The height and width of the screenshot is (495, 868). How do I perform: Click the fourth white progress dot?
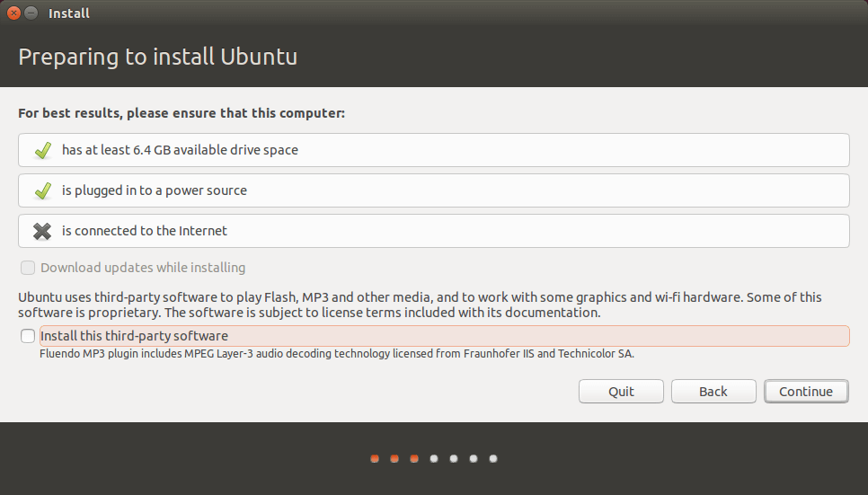coord(434,458)
